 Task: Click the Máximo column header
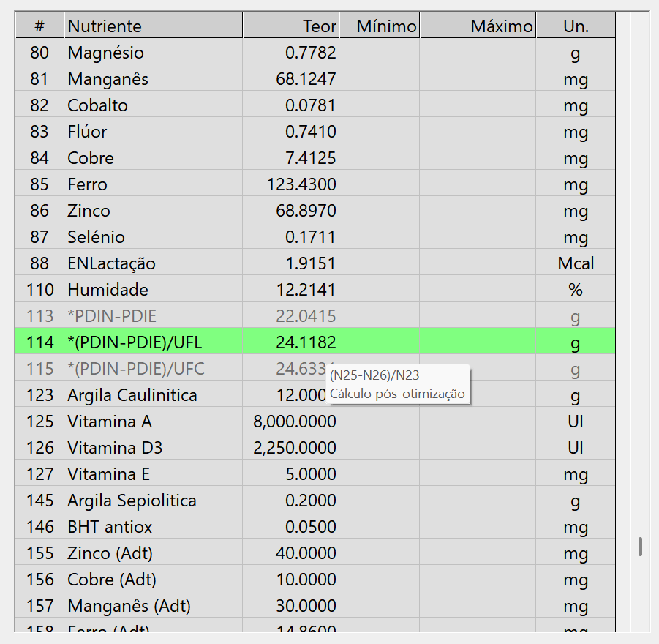[478, 26]
